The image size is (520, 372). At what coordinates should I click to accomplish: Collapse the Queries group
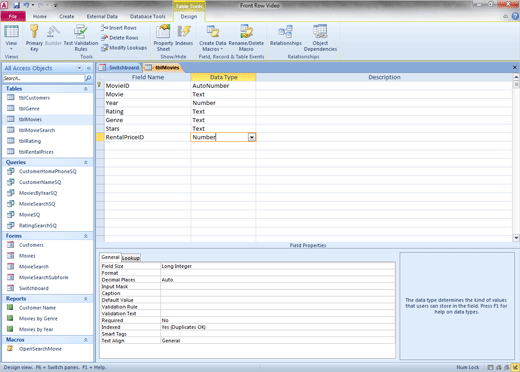click(x=86, y=162)
